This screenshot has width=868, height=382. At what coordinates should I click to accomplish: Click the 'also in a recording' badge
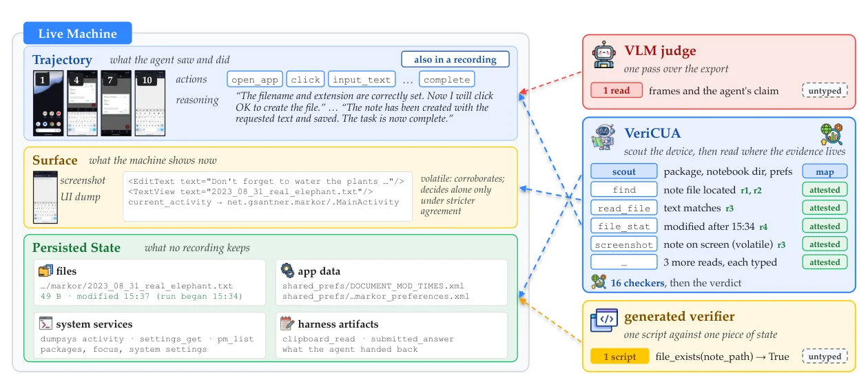coord(455,59)
